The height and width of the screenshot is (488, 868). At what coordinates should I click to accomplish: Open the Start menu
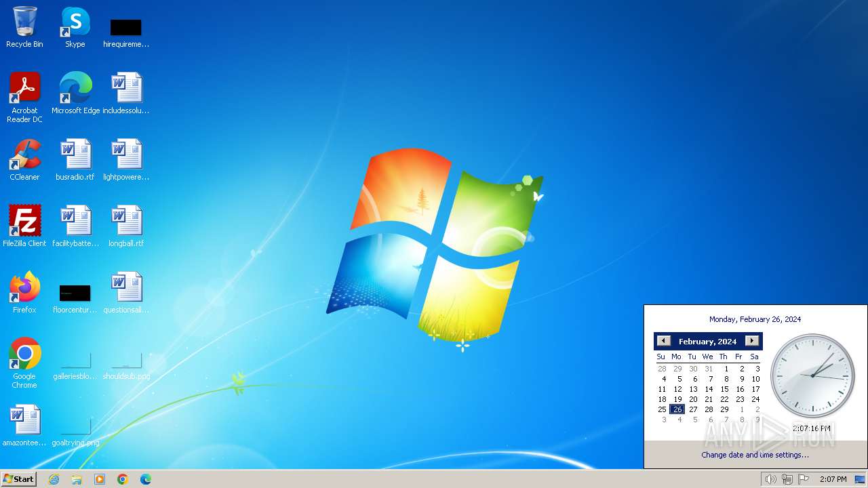coord(18,479)
